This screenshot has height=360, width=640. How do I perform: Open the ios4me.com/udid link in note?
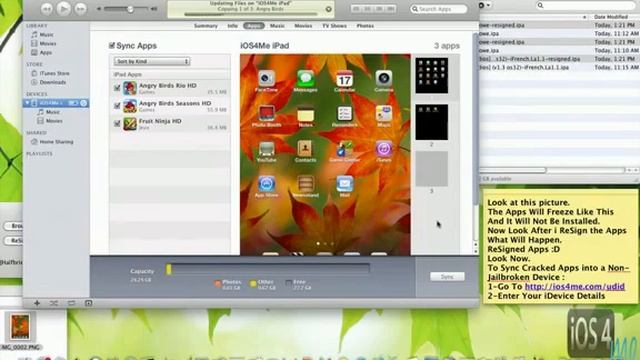tap(574, 287)
